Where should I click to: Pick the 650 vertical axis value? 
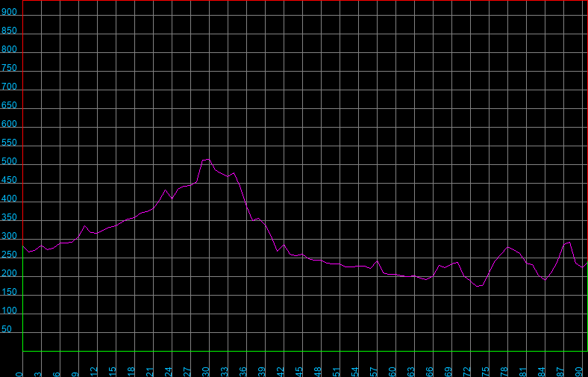[x=9, y=105]
